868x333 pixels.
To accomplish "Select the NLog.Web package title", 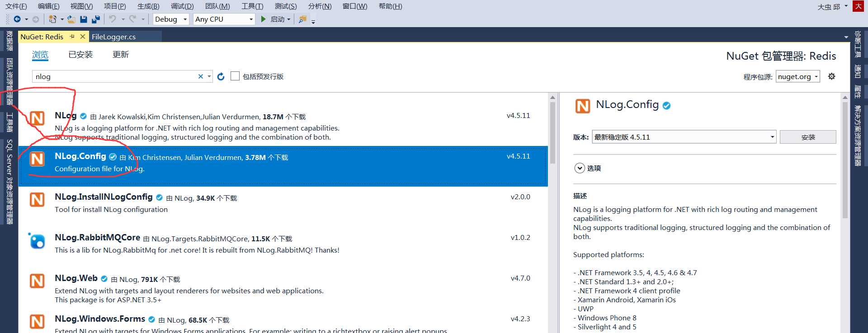I will coord(76,278).
